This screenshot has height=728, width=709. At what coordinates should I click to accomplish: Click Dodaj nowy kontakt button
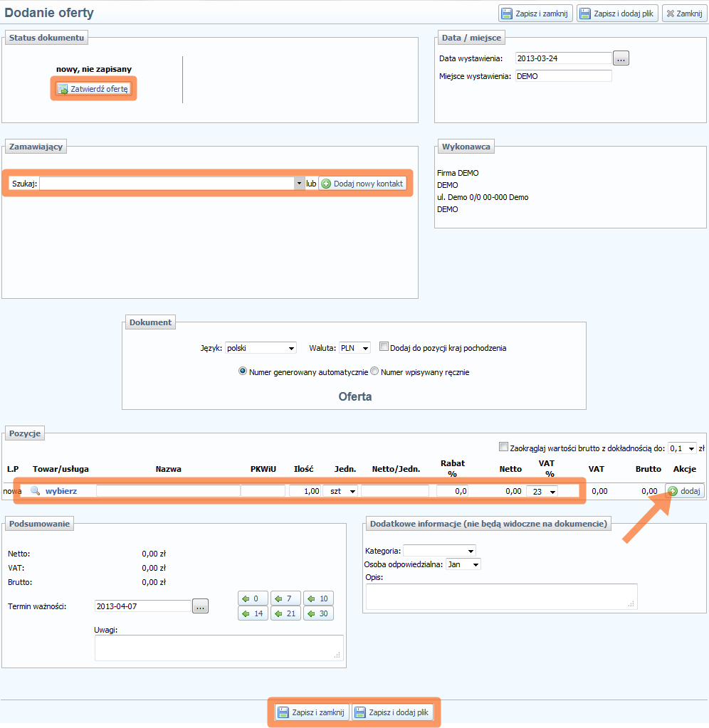point(362,184)
